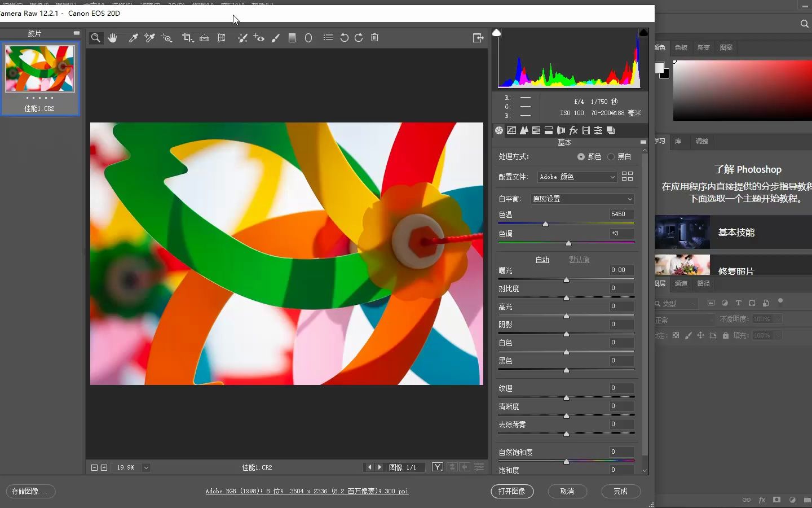Open workflow options via Adobe RGB link
Screen dimensions: 812x508
coord(307,492)
